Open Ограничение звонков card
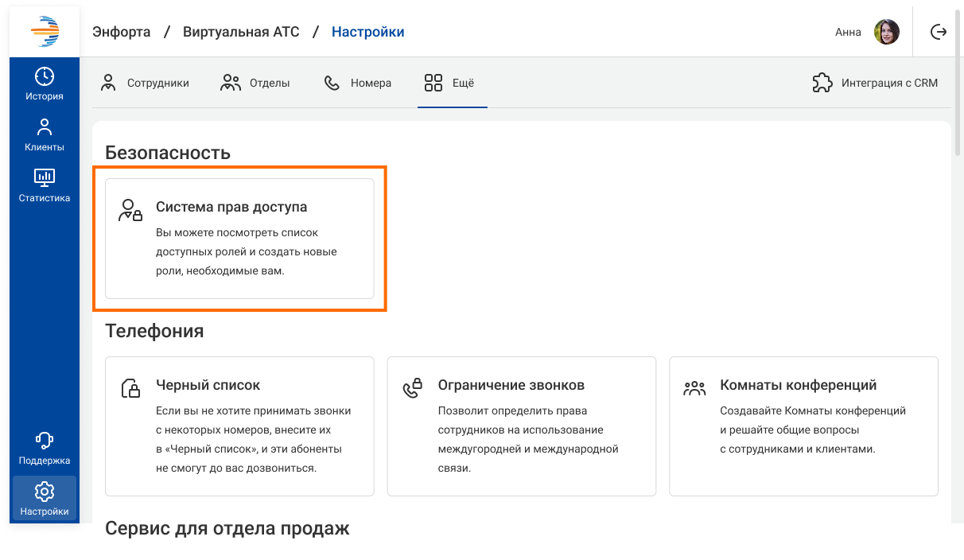This screenshot has height=560, width=964. point(521,426)
